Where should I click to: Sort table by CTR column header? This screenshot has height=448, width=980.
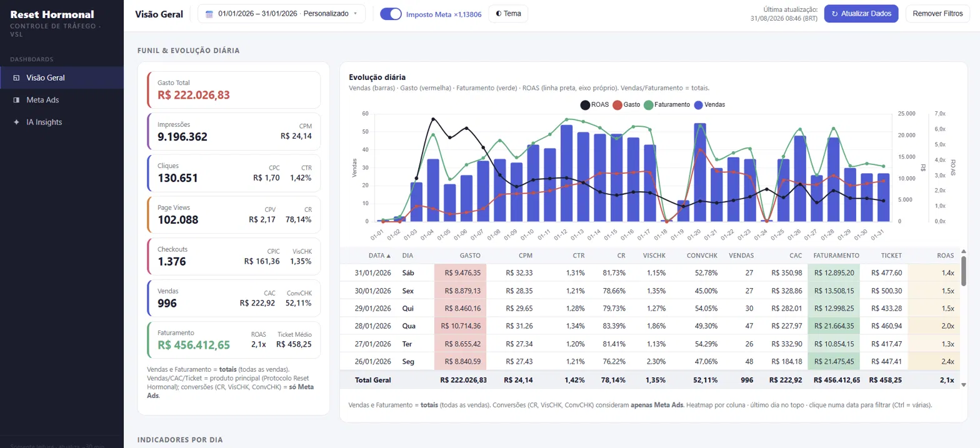pyautogui.click(x=578, y=256)
